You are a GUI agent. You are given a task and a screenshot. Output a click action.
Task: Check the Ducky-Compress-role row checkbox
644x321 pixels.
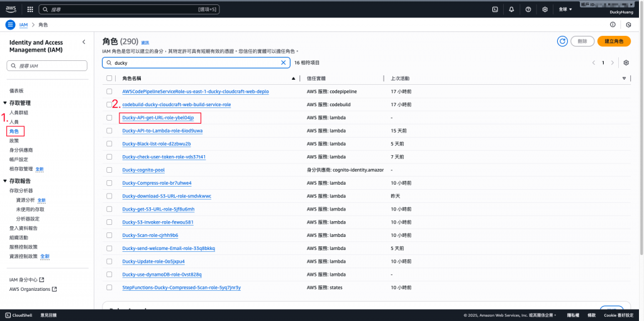coord(109,183)
